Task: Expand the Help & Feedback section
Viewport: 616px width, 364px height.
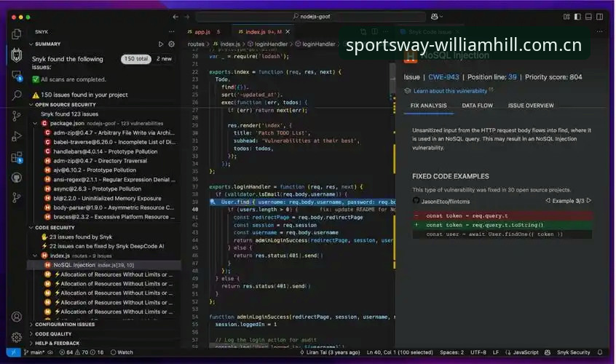Action: [x=31, y=343]
